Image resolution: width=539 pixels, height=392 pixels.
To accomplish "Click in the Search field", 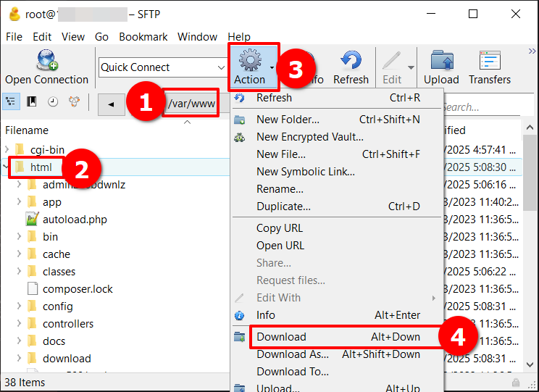I will pyautogui.click(x=481, y=107).
